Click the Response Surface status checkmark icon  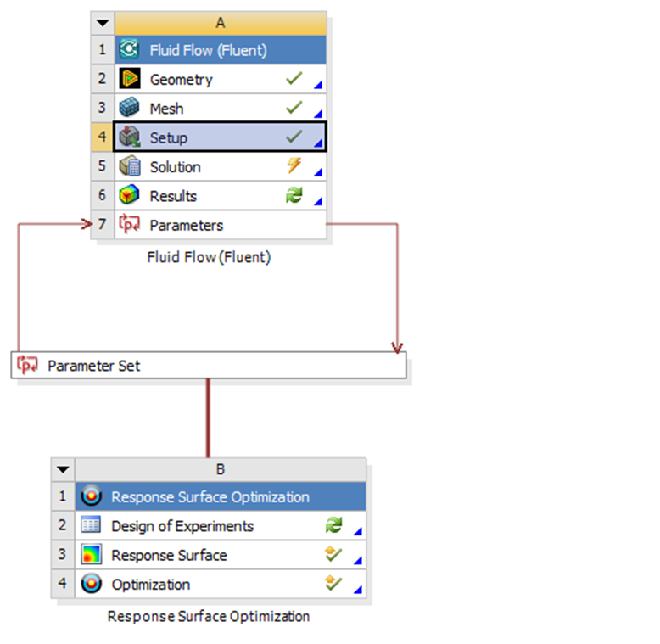[333, 554]
